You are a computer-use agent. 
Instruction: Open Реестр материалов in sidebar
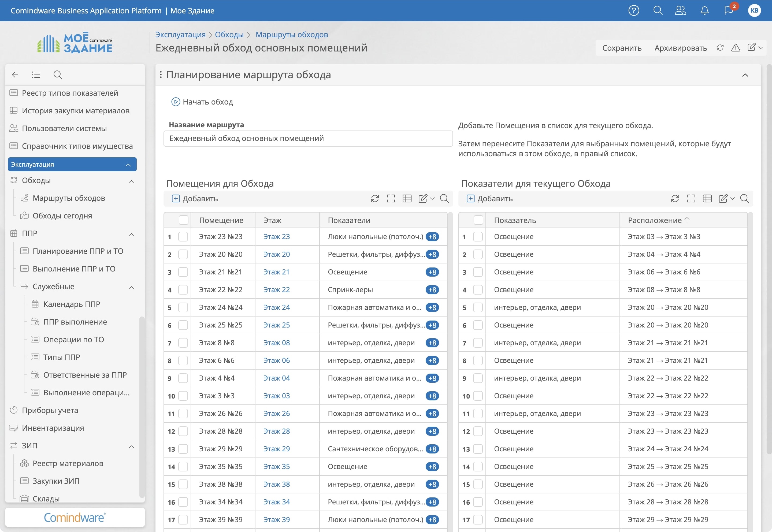68,463
